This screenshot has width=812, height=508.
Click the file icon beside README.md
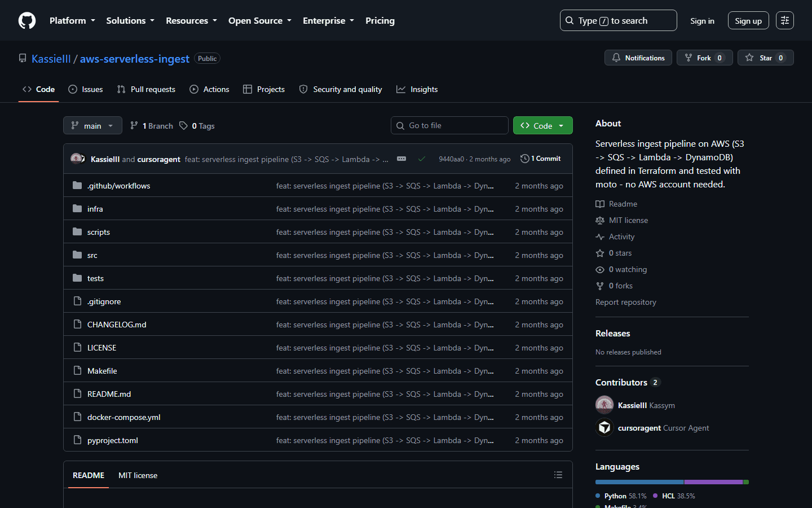[x=77, y=394]
